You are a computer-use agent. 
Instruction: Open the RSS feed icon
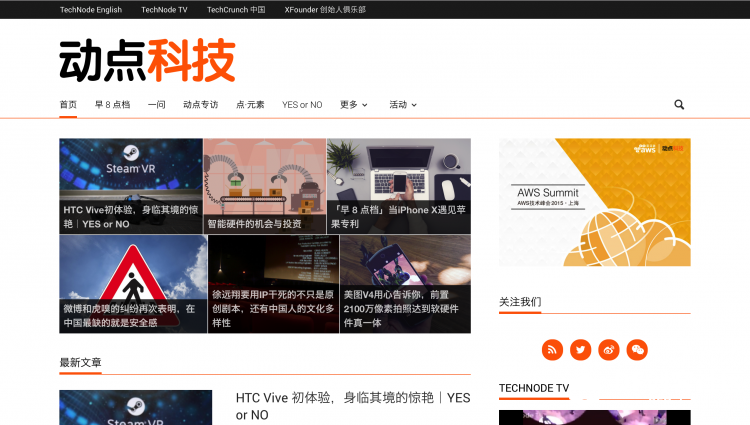pos(552,350)
